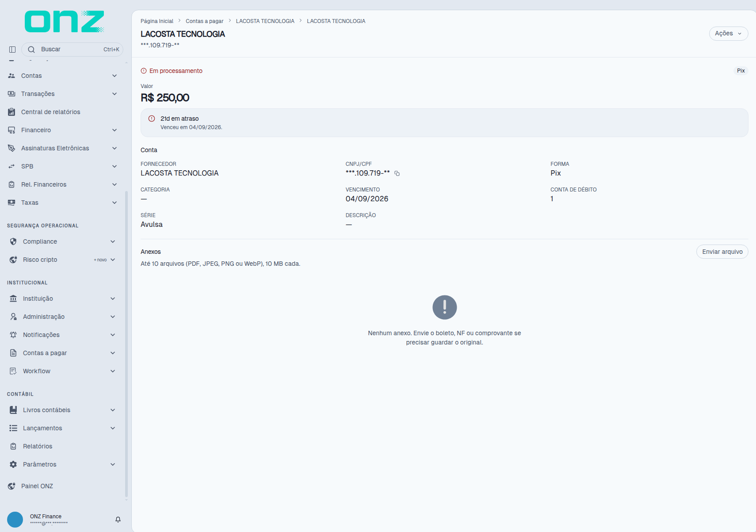Click the Instituição bank icon
756x532 pixels.
coord(13,299)
